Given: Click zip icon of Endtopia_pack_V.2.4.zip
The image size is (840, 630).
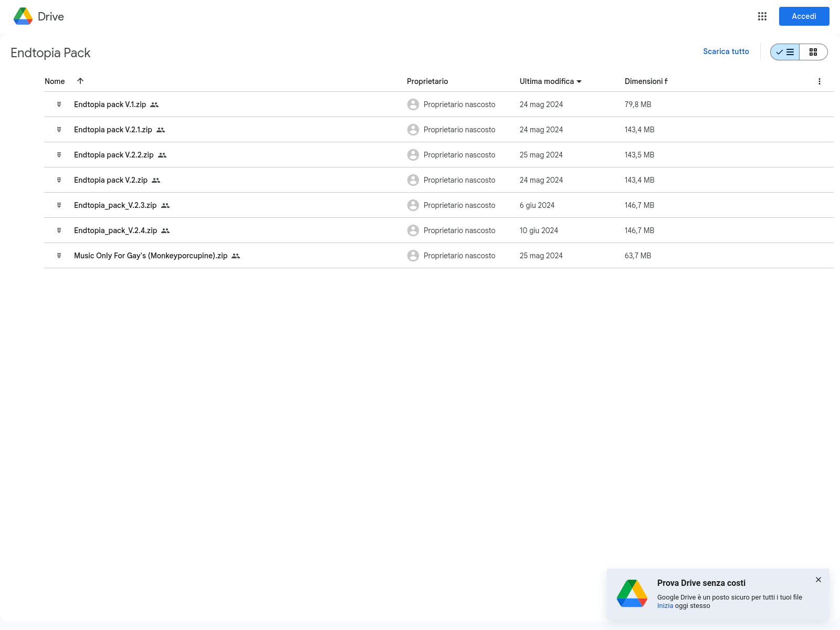Looking at the screenshot, I should (59, 230).
